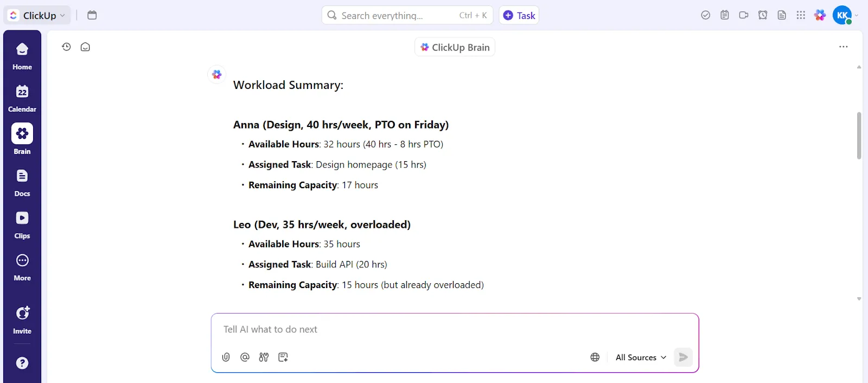Open the apps grid icon

[x=801, y=15]
